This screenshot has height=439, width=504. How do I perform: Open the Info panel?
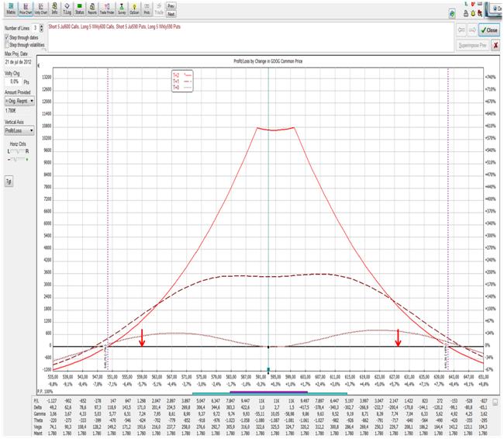click(55, 9)
